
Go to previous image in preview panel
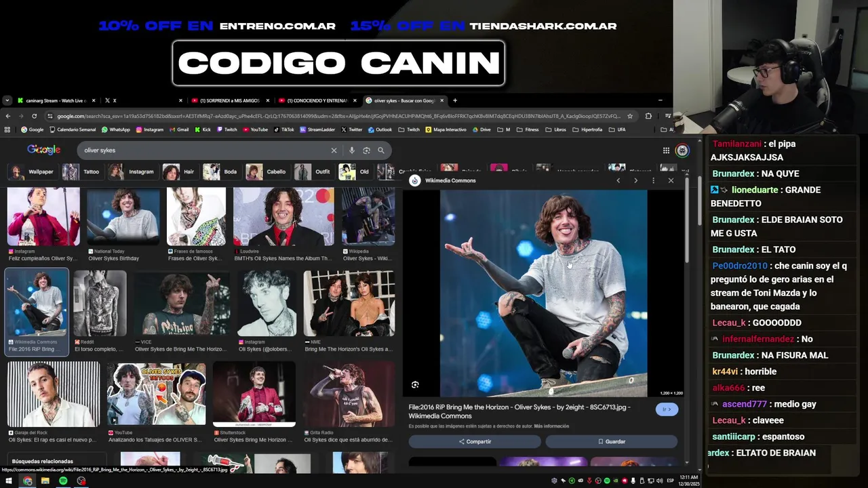[618, 180]
